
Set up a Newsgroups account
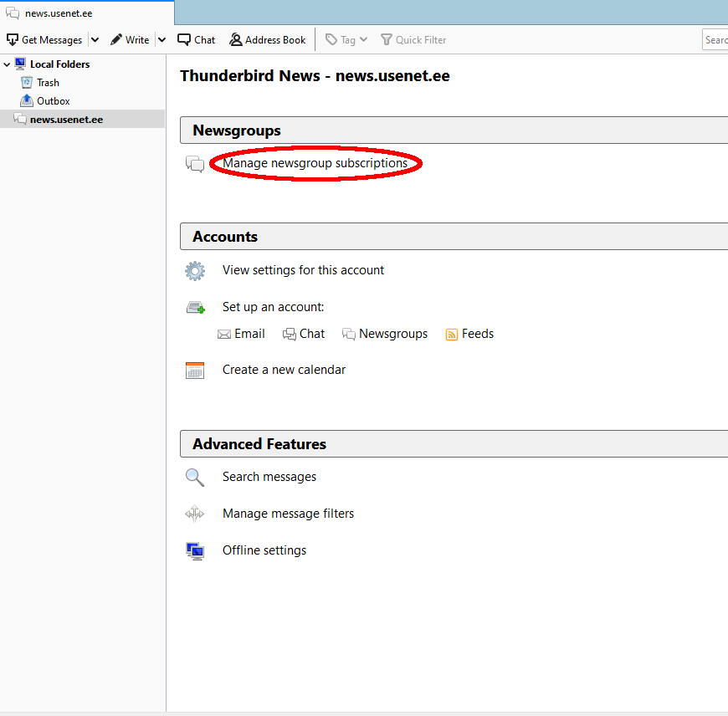pyautogui.click(x=385, y=334)
